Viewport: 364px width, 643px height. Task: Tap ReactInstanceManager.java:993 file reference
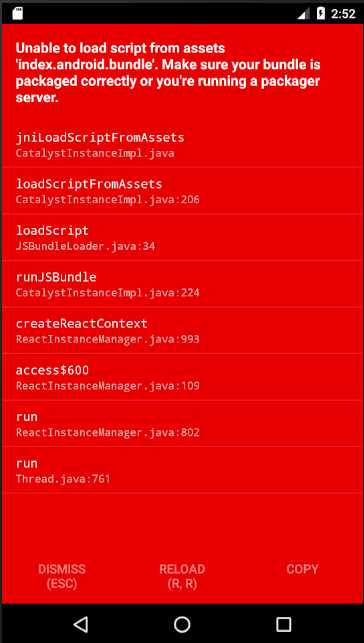[108, 340]
